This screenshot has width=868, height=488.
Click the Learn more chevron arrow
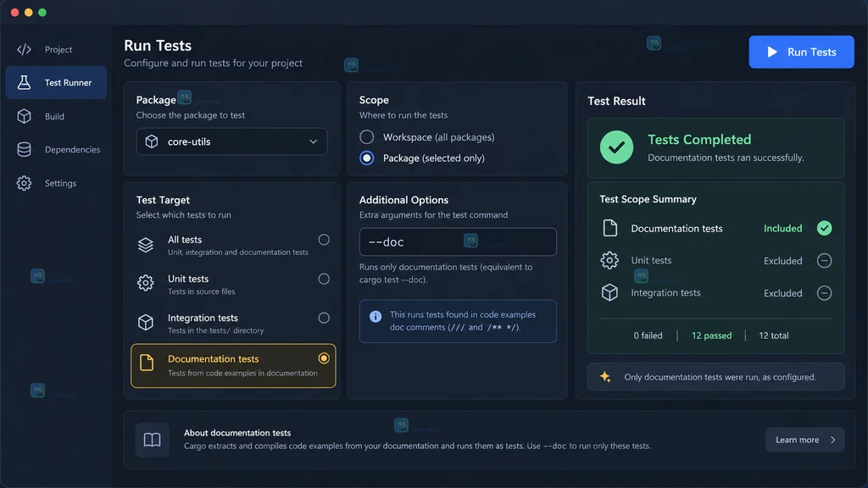[x=832, y=440]
